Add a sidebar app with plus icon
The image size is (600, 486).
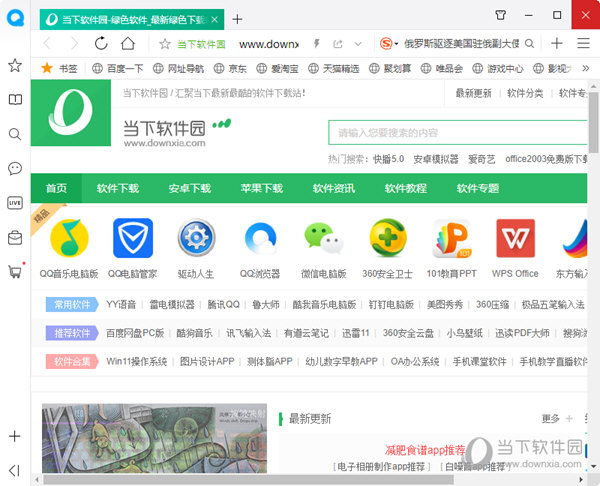pyautogui.click(x=15, y=436)
